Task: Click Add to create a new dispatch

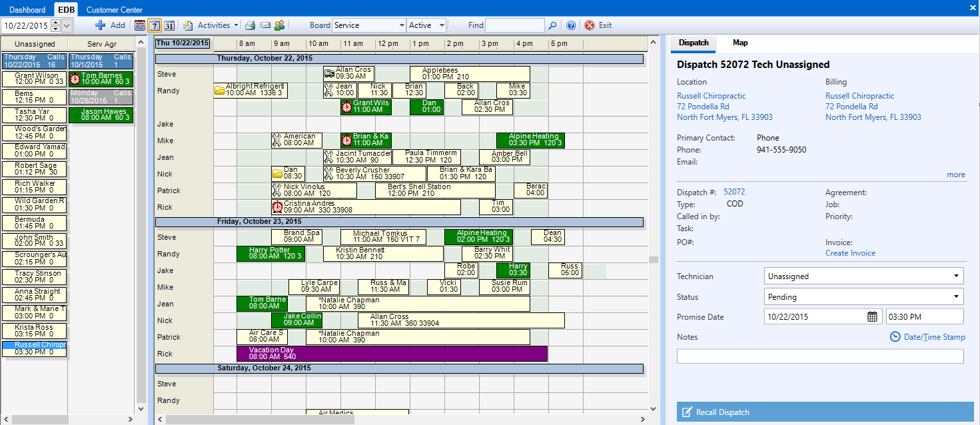Action: 111,25
